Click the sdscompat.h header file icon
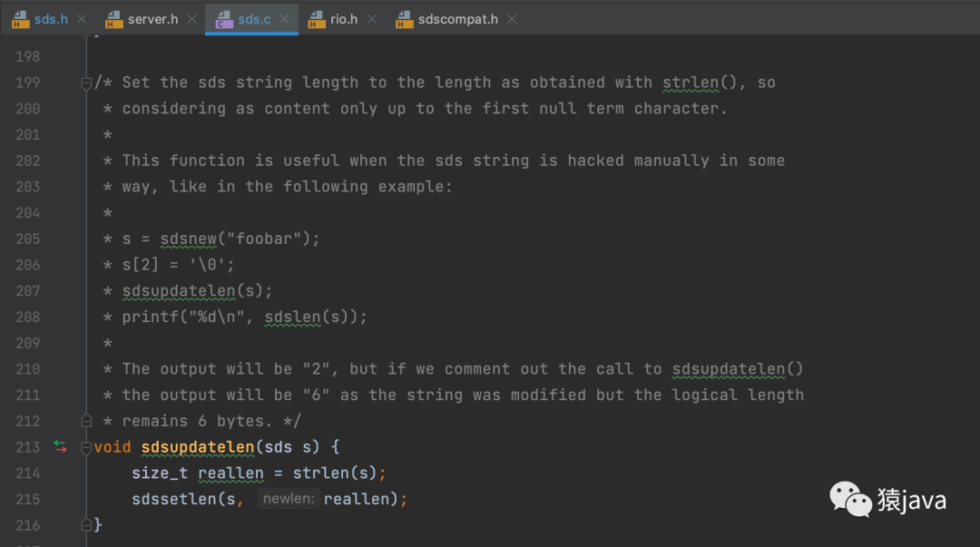This screenshot has height=547, width=980. pos(405,19)
